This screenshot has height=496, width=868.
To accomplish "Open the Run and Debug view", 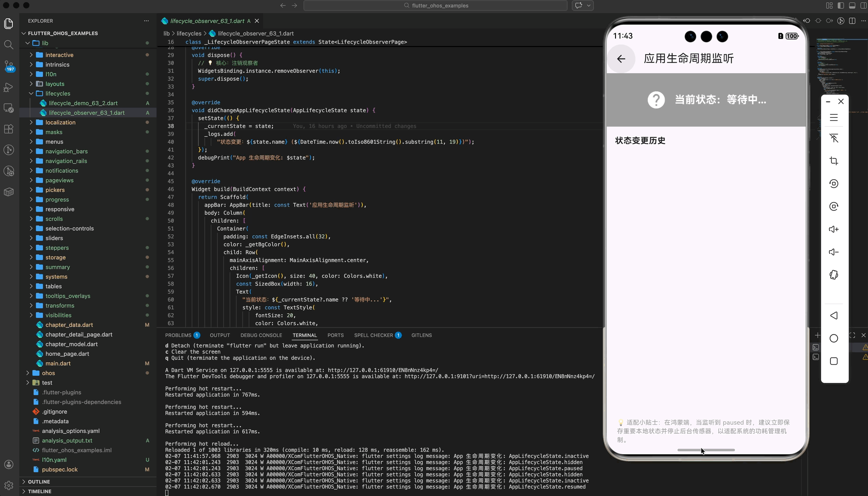I will pyautogui.click(x=8, y=87).
